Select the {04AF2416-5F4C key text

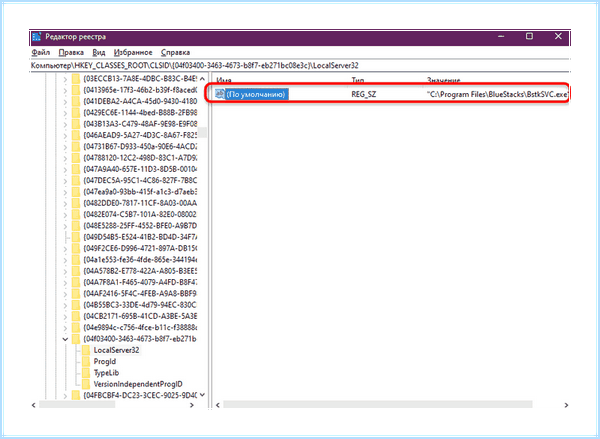(x=140, y=294)
